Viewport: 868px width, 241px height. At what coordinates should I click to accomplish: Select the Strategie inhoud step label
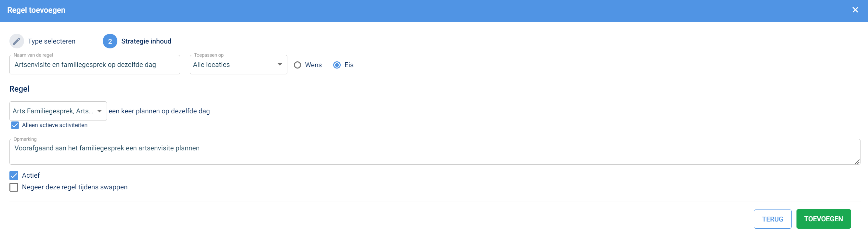pos(146,41)
